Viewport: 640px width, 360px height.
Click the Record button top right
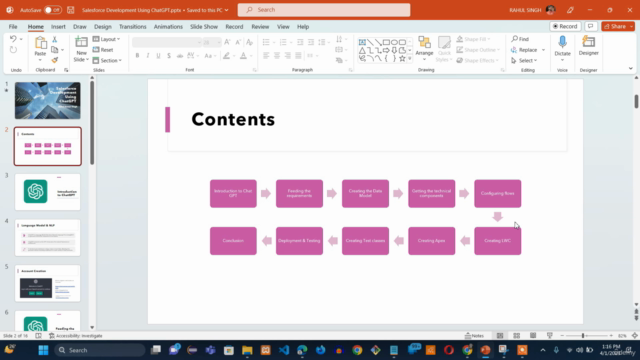(565, 26)
